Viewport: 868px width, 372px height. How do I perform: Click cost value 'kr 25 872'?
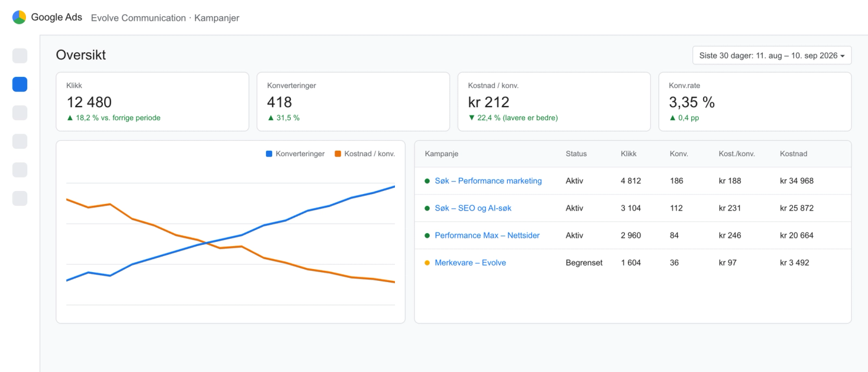[797, 208]
